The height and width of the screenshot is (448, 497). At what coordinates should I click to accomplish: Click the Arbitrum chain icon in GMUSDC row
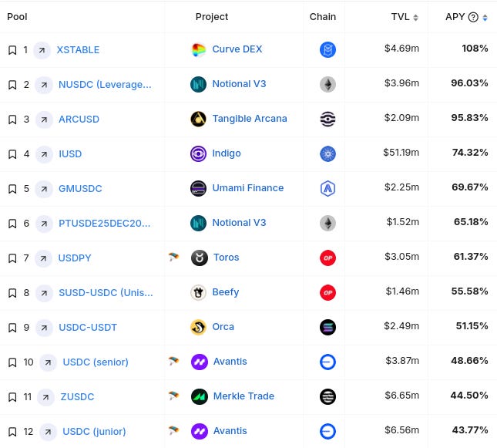pos(327,189)
